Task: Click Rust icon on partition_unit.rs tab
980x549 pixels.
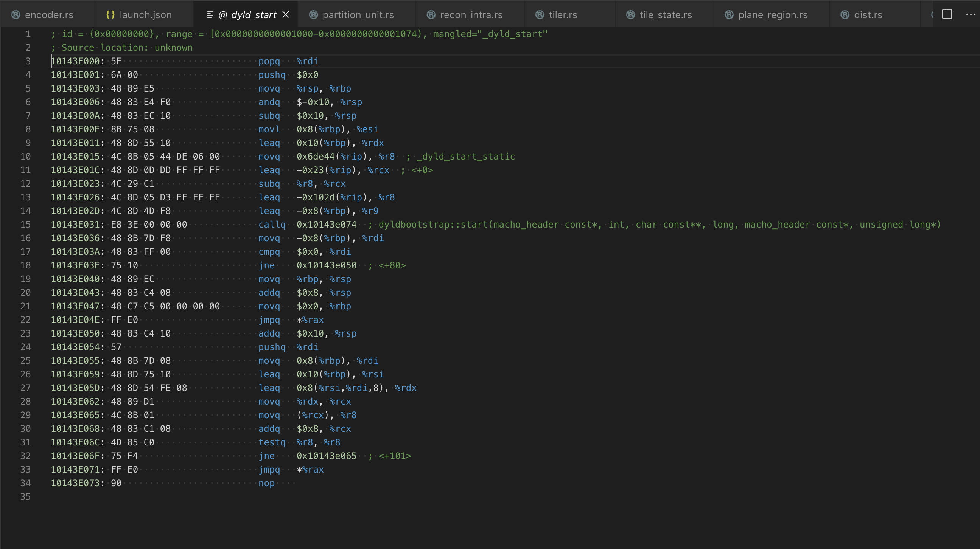Action: [313, 14]
